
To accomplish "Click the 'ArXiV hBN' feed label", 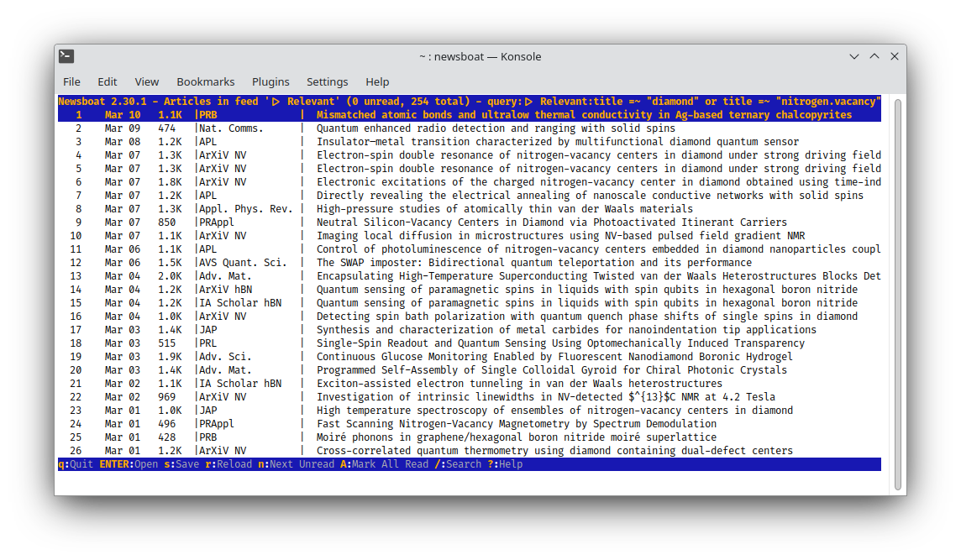I will [x=225, y=290].
